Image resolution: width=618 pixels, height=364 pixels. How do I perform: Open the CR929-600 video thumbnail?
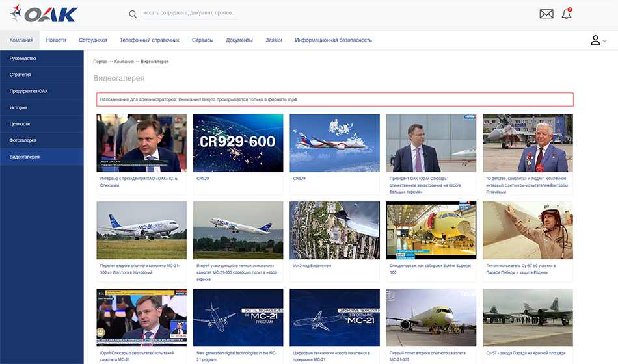click(238, 143)
